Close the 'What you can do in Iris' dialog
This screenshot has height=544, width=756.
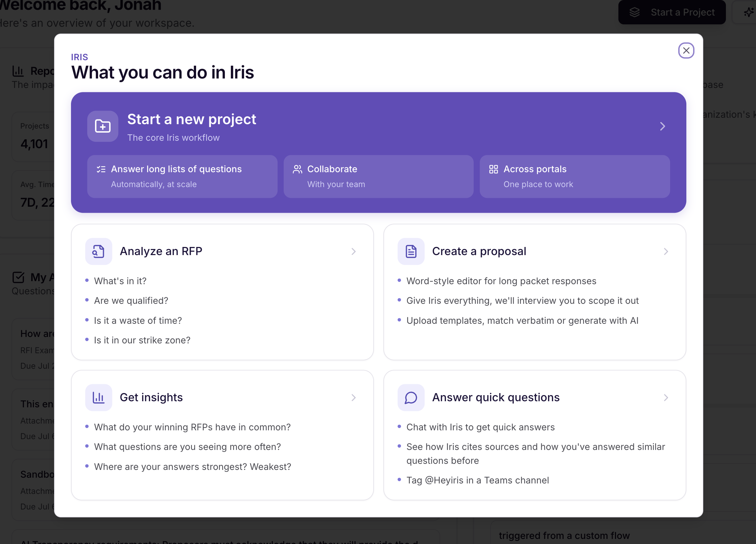[x=686, y=51]
